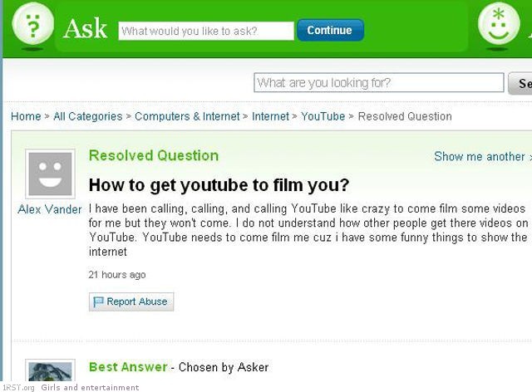Click the flag icon on Report Abuse
532x392 pixels.
pyautogui.click(x=98, y=301)
